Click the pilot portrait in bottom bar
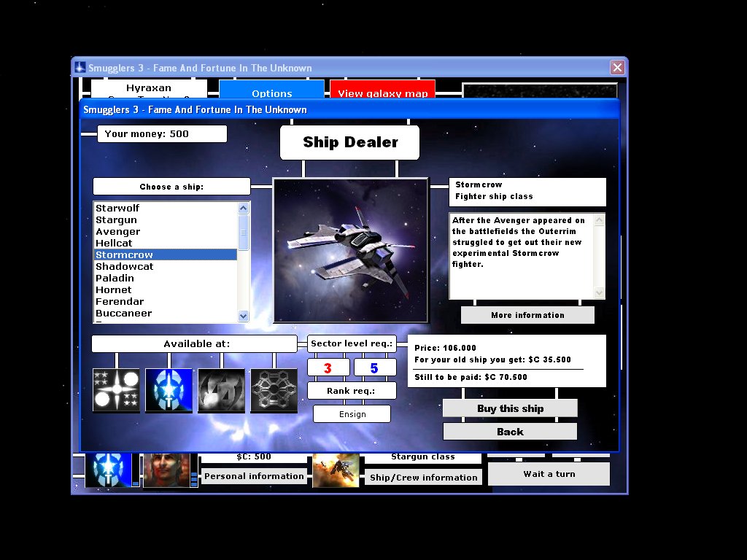 166,470
